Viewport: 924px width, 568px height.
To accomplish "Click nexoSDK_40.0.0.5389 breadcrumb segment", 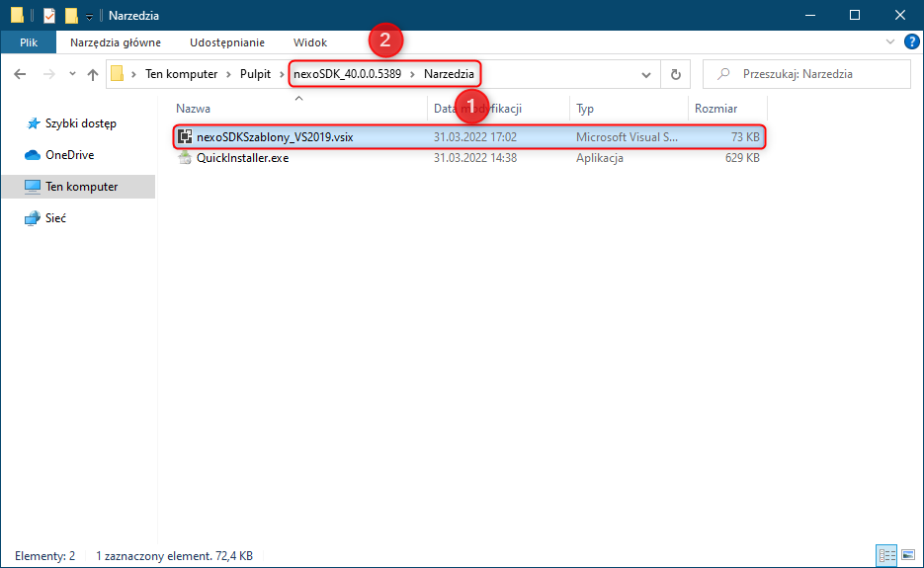I will click(x=347, y=74).
